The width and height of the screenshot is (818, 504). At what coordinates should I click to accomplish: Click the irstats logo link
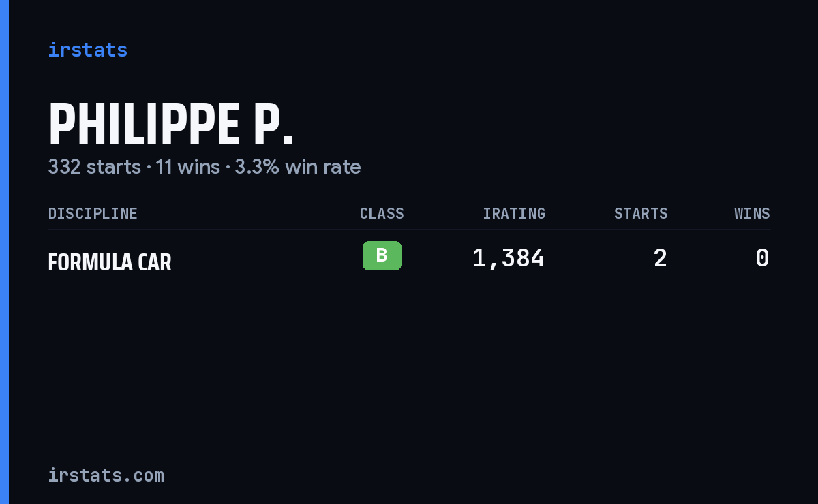tap(87, 50)
